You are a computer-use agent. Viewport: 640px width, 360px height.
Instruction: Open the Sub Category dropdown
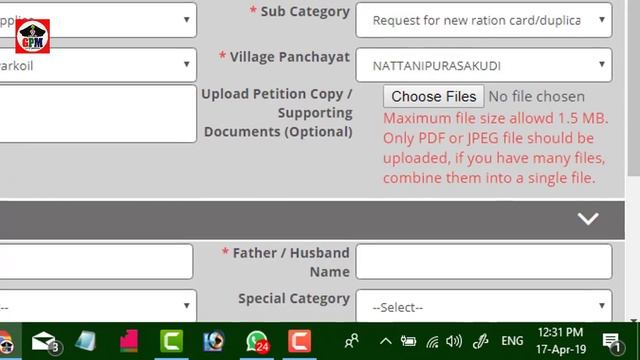(484, 20)
